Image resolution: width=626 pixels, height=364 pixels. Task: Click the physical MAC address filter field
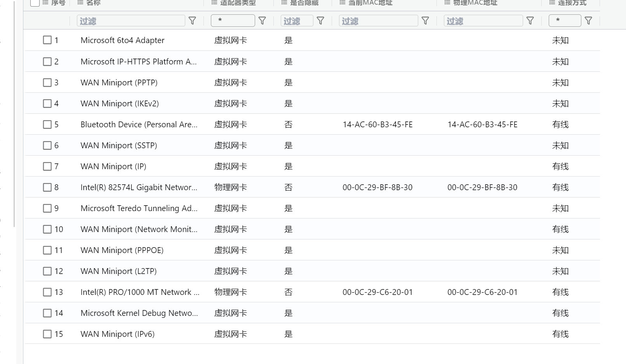tap(483, 21)
